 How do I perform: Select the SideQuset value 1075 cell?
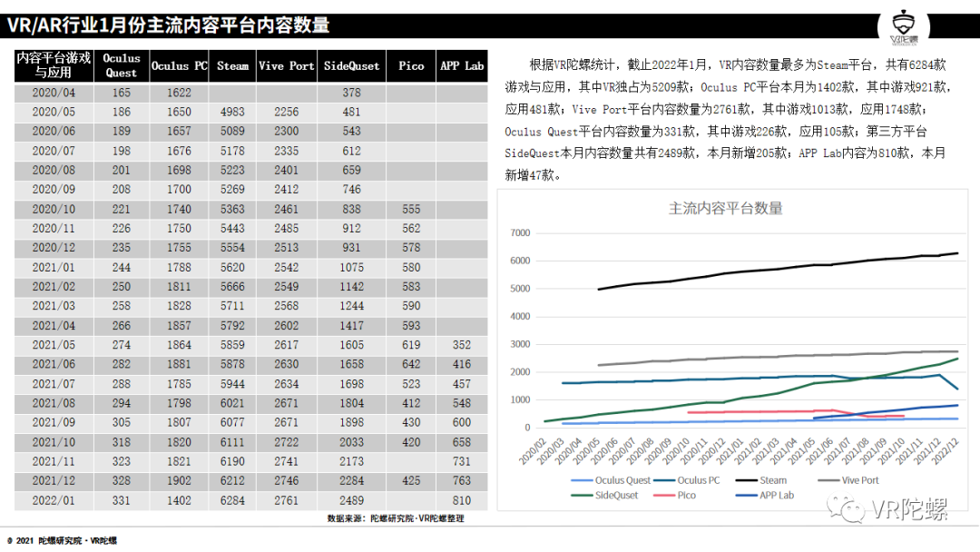click(x=351, y=267)
